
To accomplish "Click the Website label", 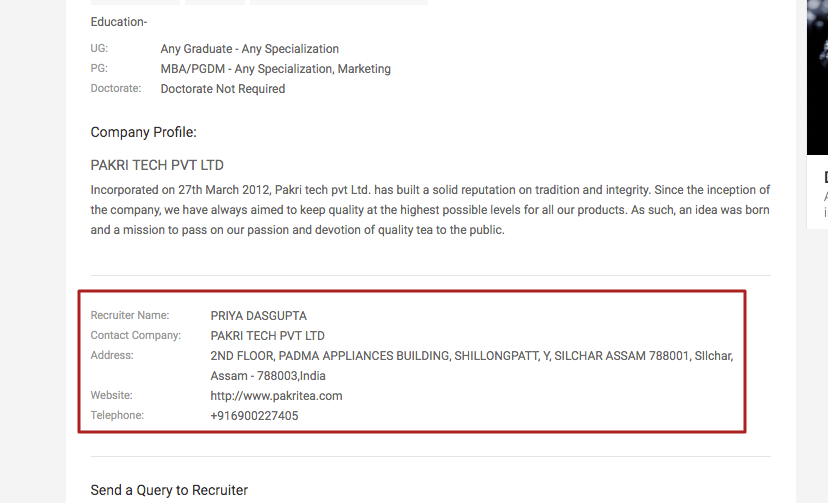I will (x=111, y=395).
